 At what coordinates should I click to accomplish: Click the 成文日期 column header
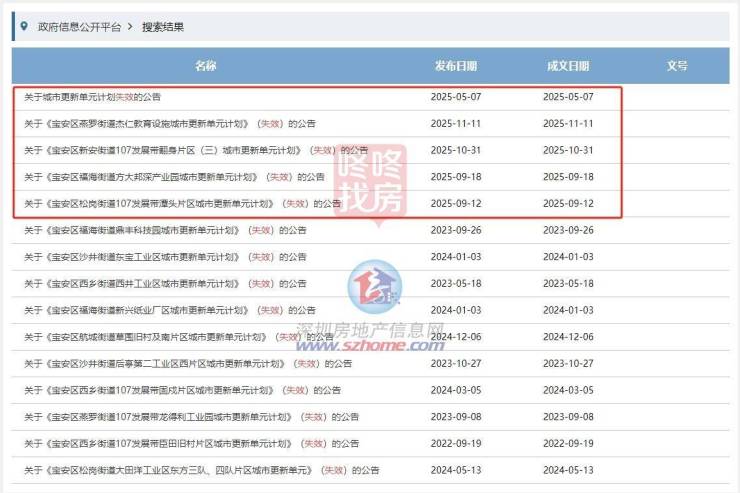coord(568,66)
